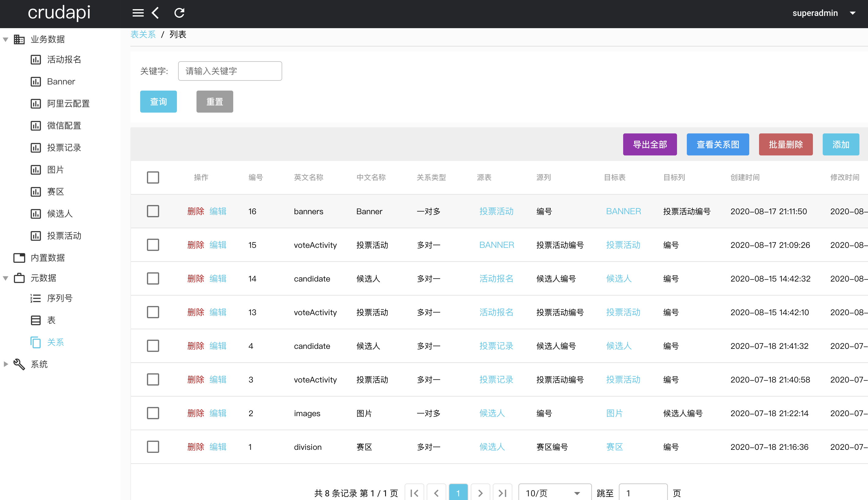Open 投票记录 in sidebar menu
The image size is (868, 500).
point(64,148)
